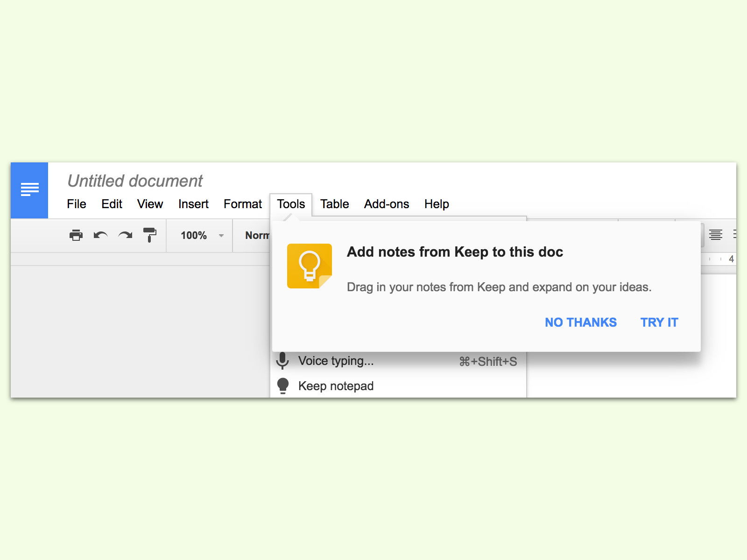
Task: Click the print icon in toolbar
Action: (x=76, y=235)
